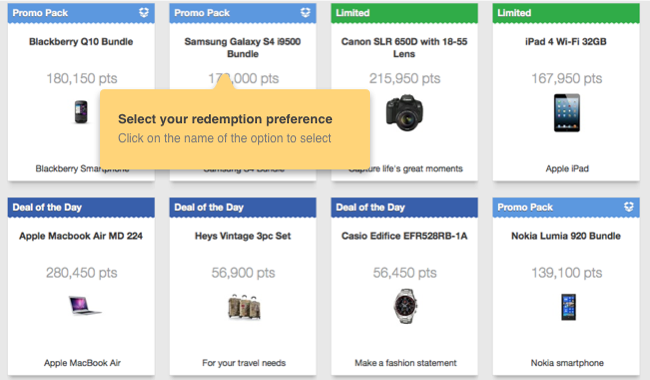The height and width of the screenshot is (380, 650).
Task: Click the 180,150 pts price text
Action: click(x=82, y=78)
